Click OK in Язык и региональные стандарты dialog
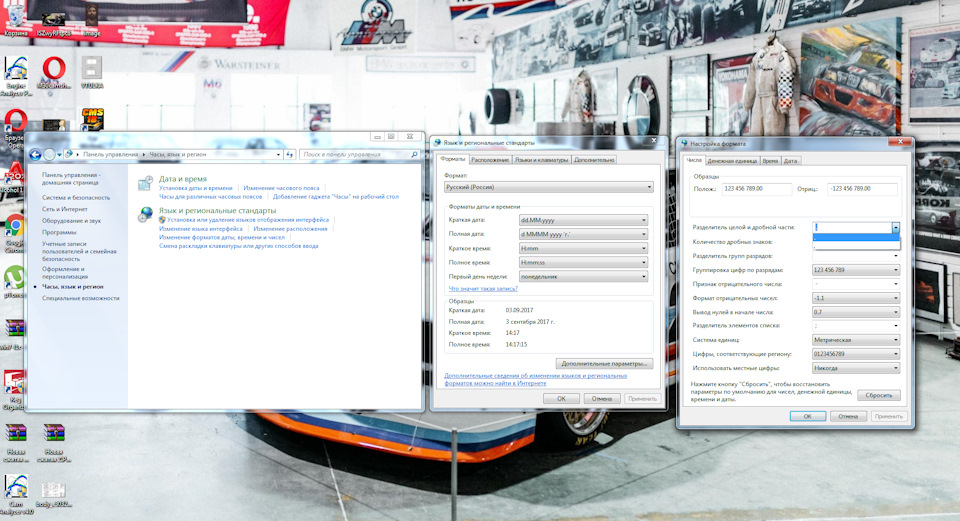The image size is (960, 521). [561, 399]
